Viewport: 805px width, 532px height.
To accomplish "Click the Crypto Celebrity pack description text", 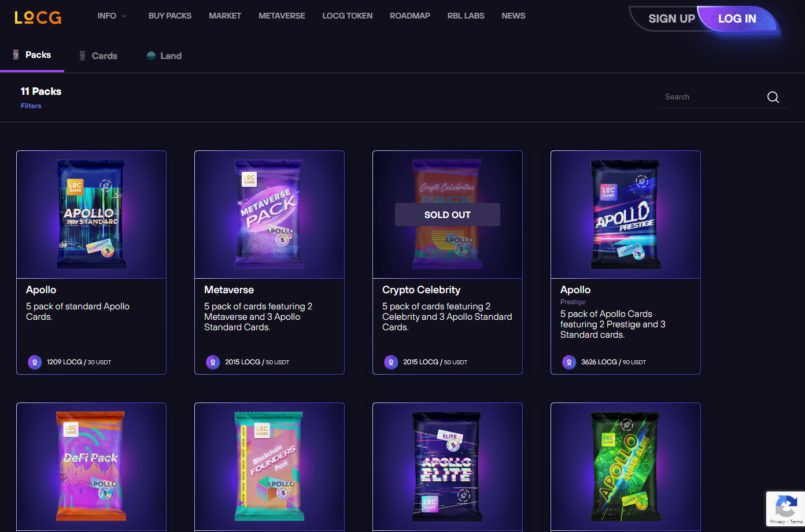I will pos(447,317).
